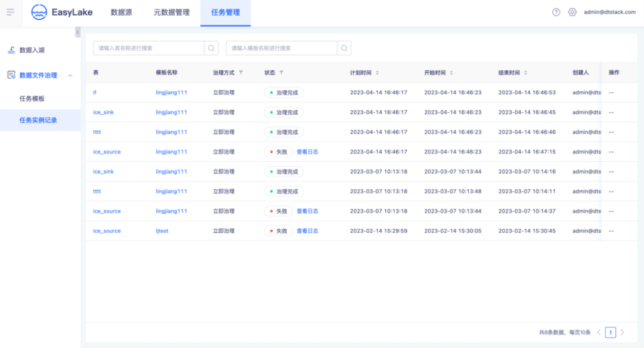Open the help question mark icon

point(556,13)
